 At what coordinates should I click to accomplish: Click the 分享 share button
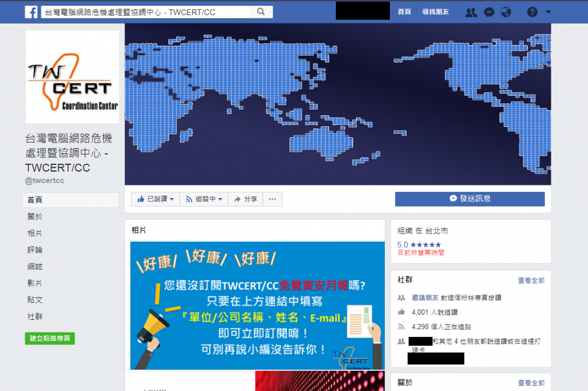click(245, 199)
